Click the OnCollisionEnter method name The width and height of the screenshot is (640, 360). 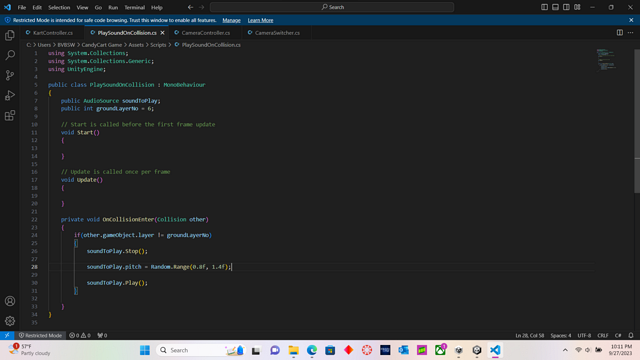pos(129,219)
